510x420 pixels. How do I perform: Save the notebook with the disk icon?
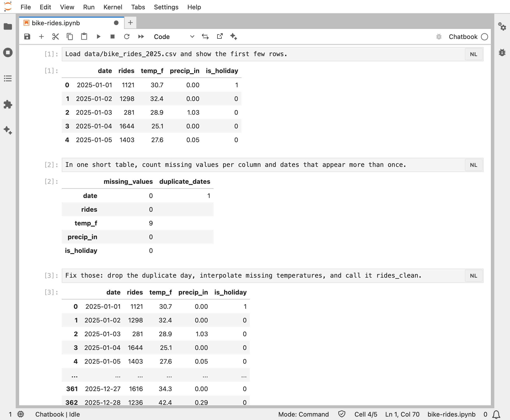click(x=27, y=37)
